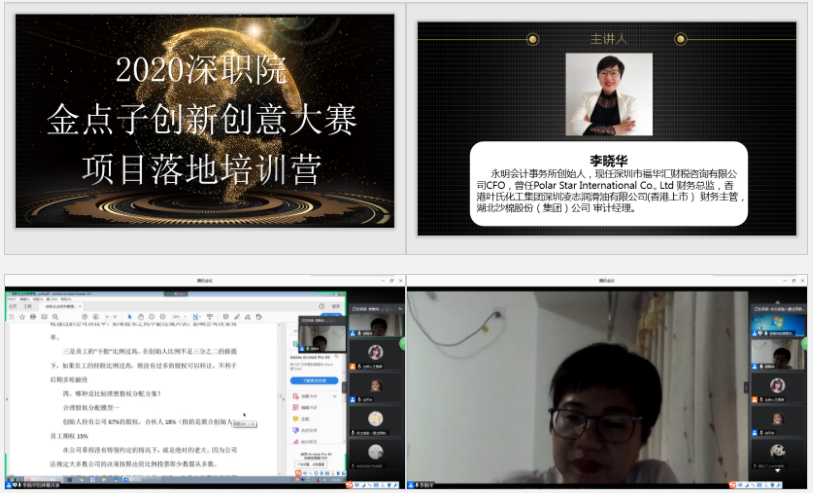Click Tencent Meeting icon in shared taskbar

[x=126, y=480]
